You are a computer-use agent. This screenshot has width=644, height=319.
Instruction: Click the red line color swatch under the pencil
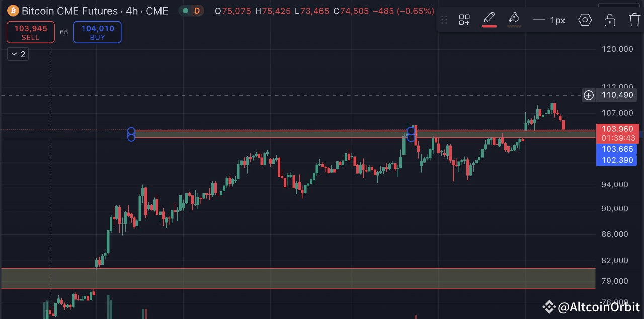tap(489, 26)
